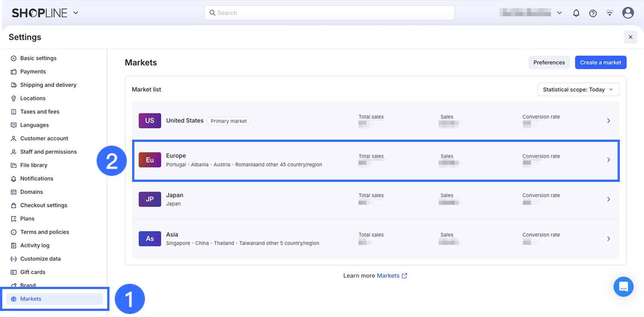Open the live chat bubble button

click(623, 287)
